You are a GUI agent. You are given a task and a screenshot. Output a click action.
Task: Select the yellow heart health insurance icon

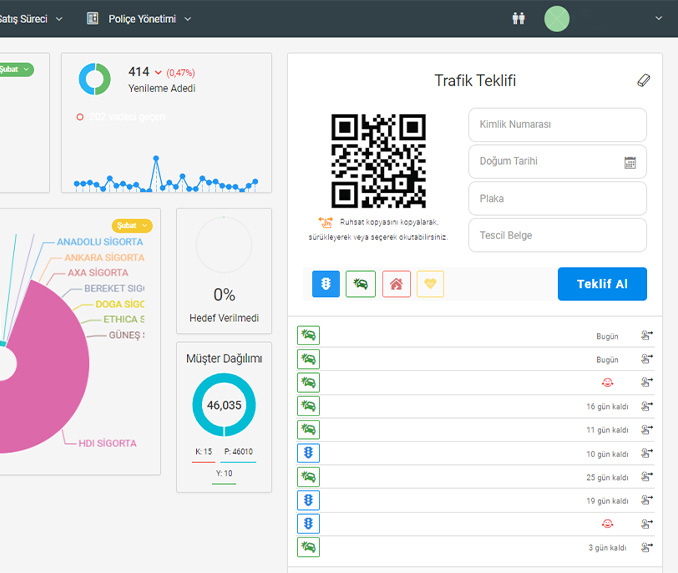coord(430,284)
